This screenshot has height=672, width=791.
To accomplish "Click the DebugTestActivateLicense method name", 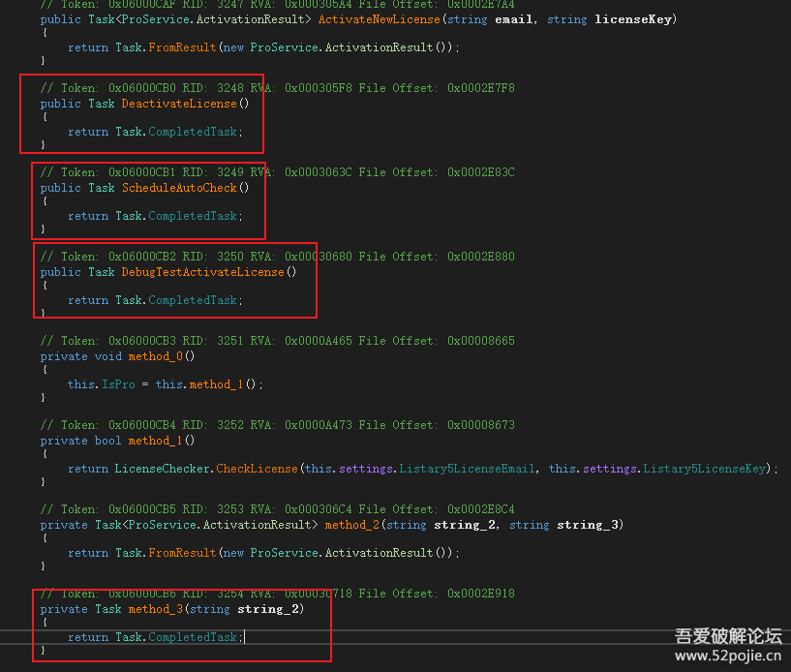I will pyautogui.click(x=202, y=272).
